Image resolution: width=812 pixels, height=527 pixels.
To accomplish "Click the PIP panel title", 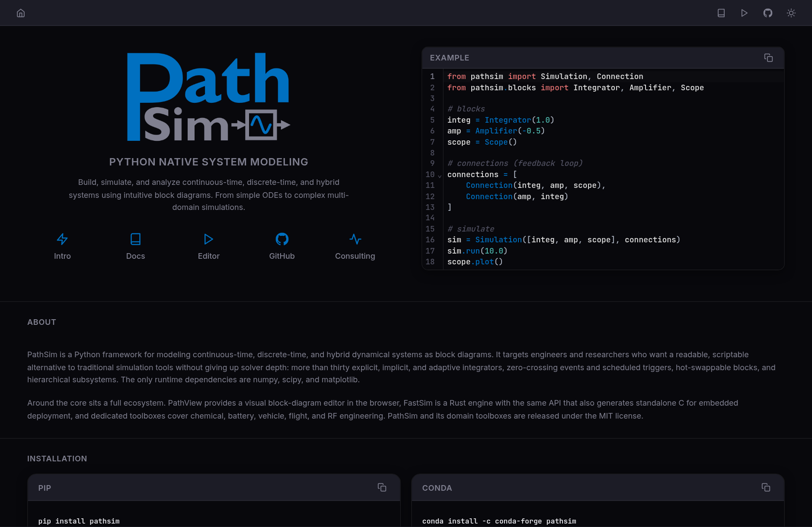I will pyautogui.click(x=45, y=488).
